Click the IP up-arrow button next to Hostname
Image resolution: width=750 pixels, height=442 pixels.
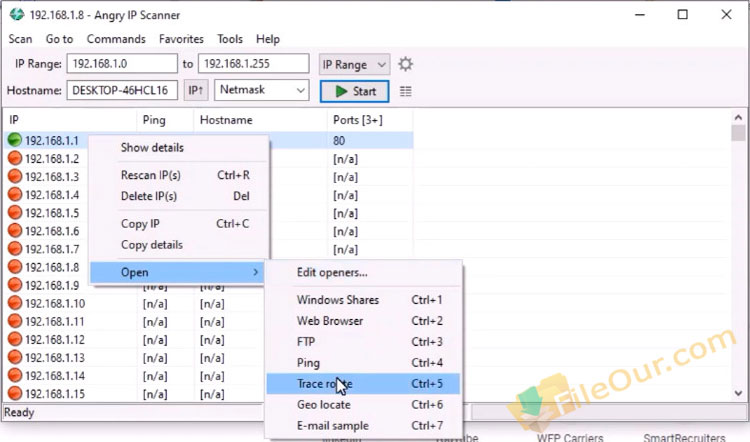click(196, 90)
